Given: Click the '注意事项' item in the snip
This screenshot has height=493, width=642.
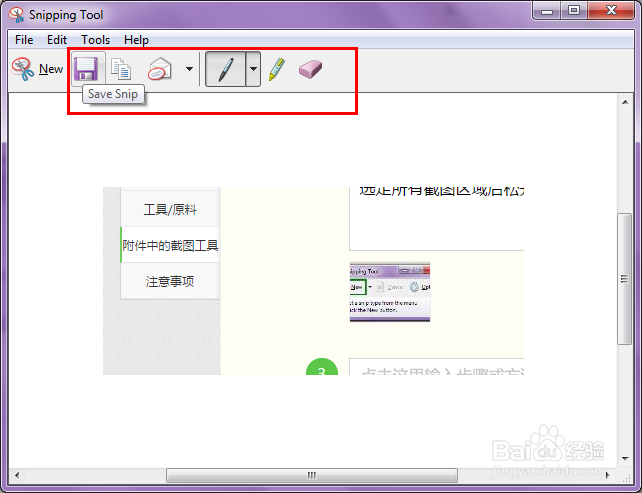Looking at the screenshot, I should tap(170, 281).
